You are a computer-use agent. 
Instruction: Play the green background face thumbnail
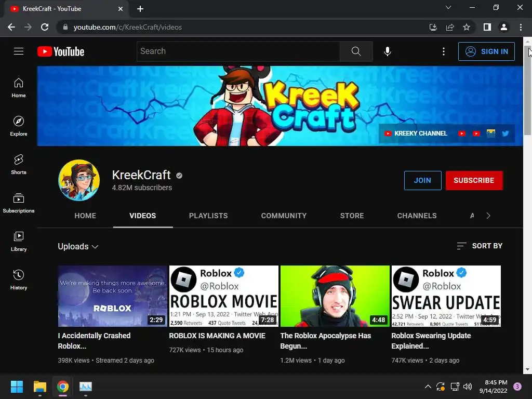(x=335, y=296)
